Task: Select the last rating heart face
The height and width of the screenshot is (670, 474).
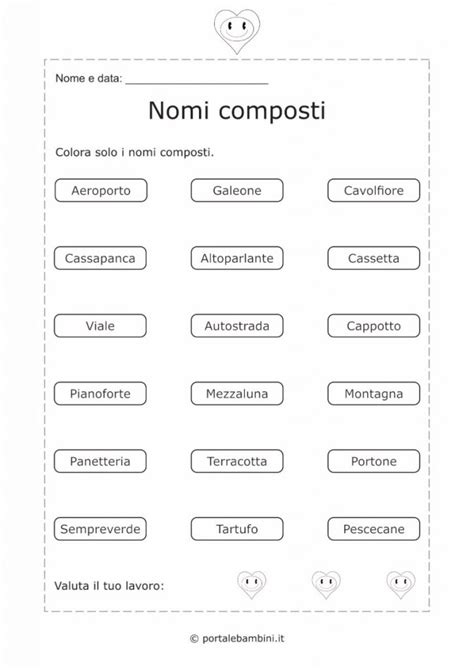Action: tap(400, 585)
